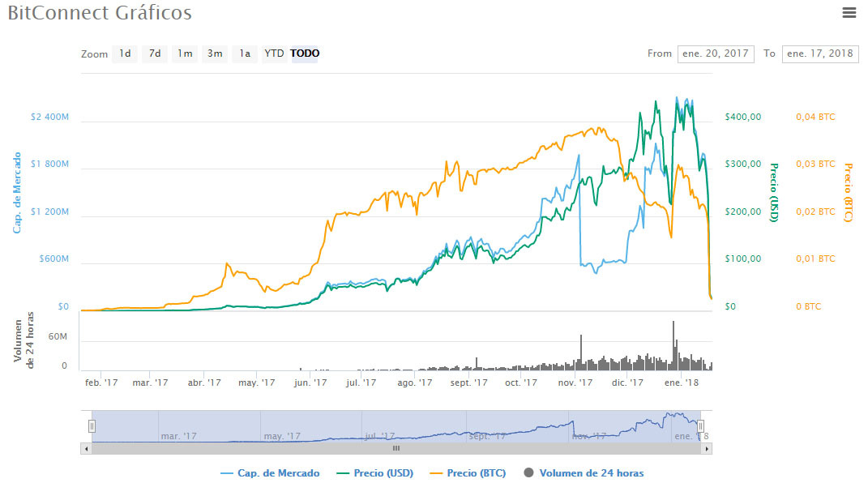This screenshot has height=483, width=868.
Task: Click the 1d zoom button
Action: pos(124,53)
